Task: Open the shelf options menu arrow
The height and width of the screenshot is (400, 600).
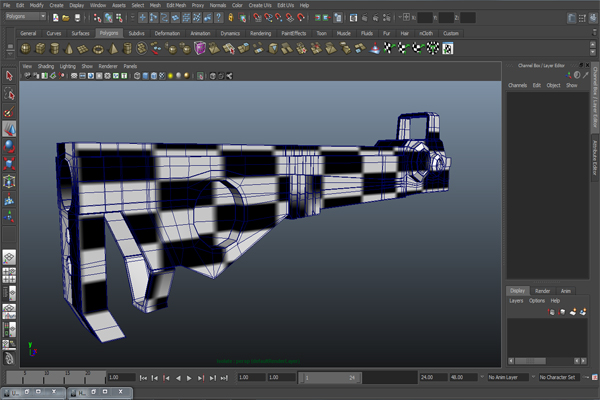Action: (10, 55)
